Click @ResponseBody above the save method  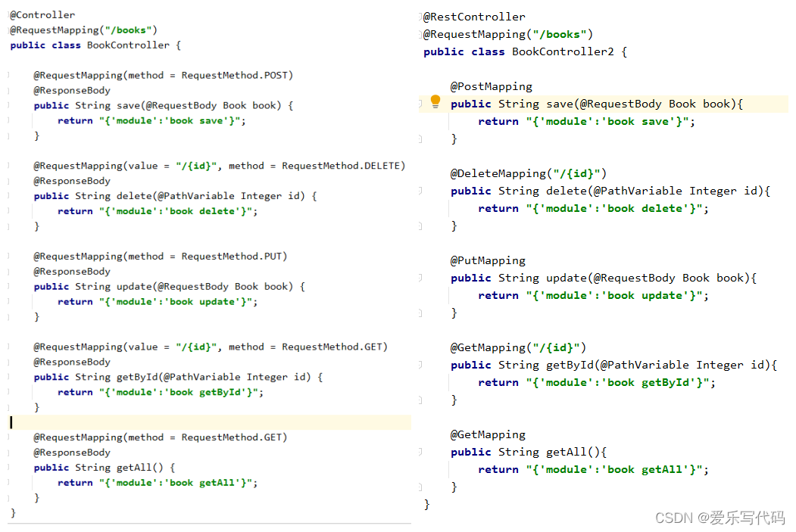pos(72,90)
